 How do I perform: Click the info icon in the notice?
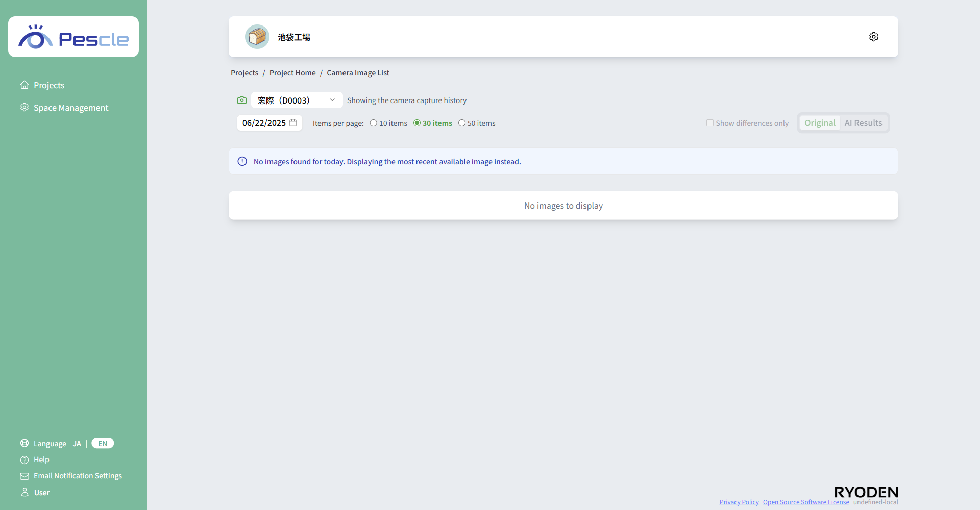(x=242, y=161)
